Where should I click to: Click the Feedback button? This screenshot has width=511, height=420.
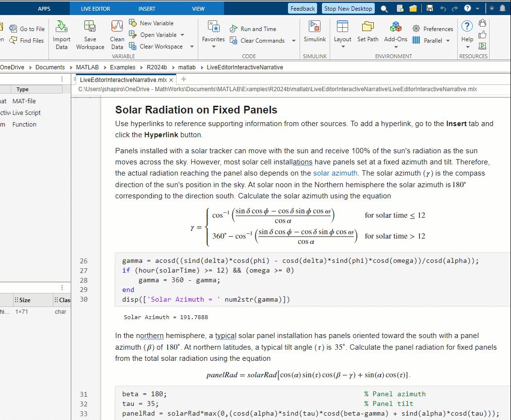(x=303, y=8)
